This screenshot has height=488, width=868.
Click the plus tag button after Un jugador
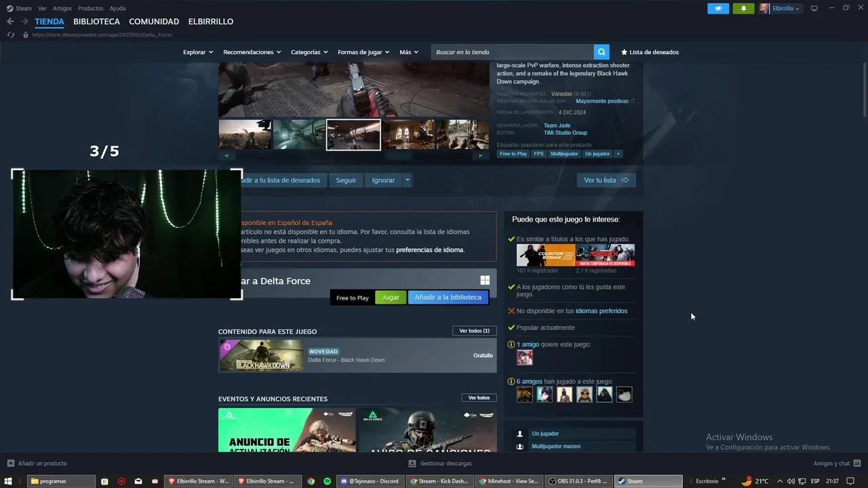point(618,154)
